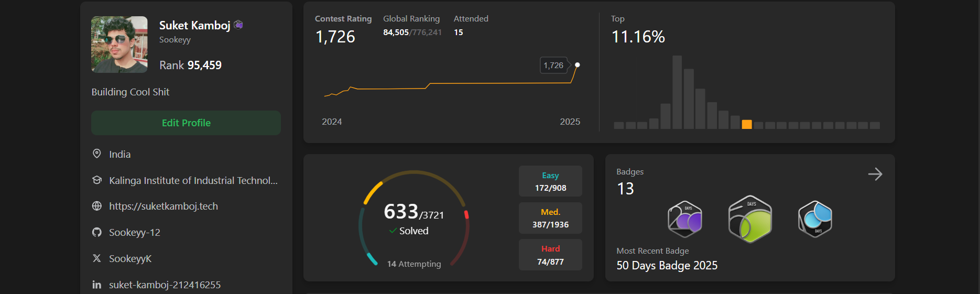Select the large green 50 Days badge
The image size is (980, 294).
(x=750, y=219)
